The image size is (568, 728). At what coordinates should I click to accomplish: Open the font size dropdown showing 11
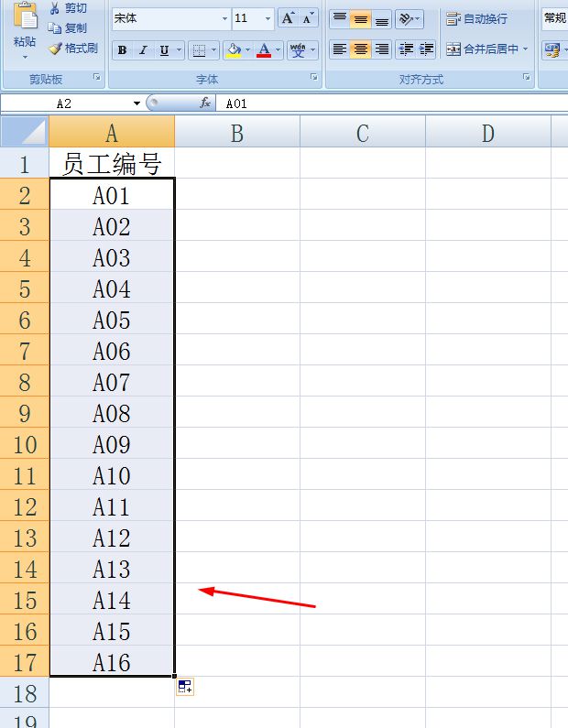point(268,18)
